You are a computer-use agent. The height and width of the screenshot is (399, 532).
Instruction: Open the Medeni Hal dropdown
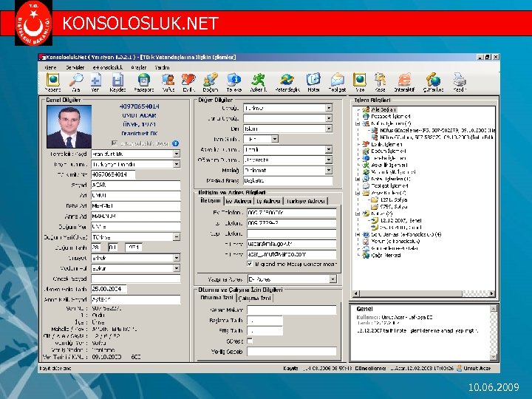(x=177, y=268)
